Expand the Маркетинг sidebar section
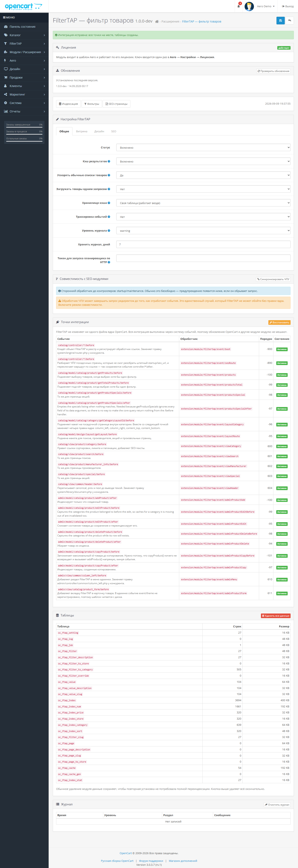 pyautogui.click(x=24, y=94)
